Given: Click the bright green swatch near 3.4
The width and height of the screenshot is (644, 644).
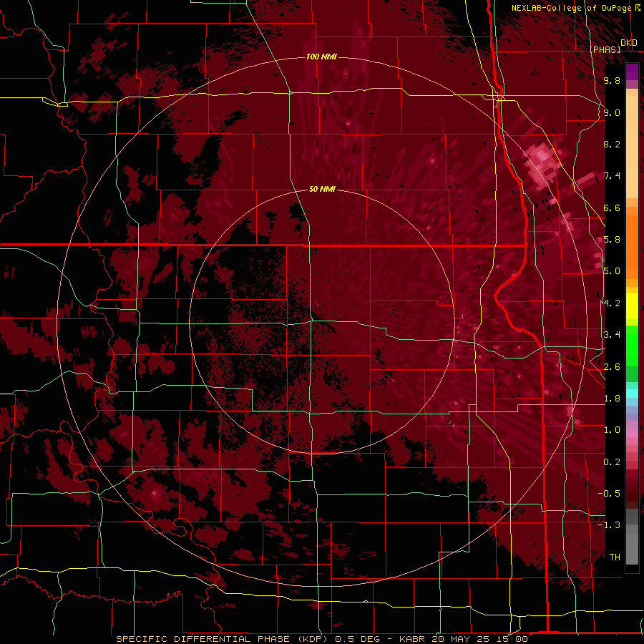Looking at the screenshot, I should [632, 344].
